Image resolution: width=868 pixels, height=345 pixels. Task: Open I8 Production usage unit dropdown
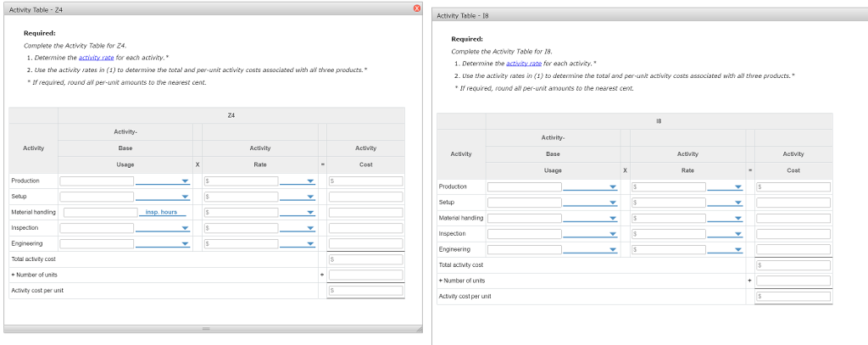click(590, 187)
